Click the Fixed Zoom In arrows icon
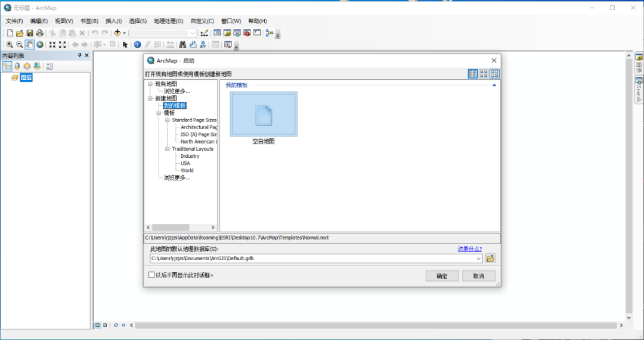The width and height of the screenshot is (644, 340). pyautogui.click(x=52, y=44)
